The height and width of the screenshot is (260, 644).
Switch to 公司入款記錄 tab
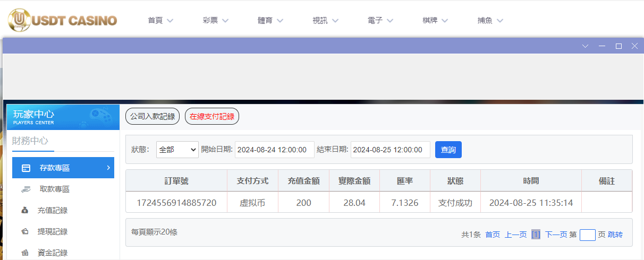click(x=152, y=116)
